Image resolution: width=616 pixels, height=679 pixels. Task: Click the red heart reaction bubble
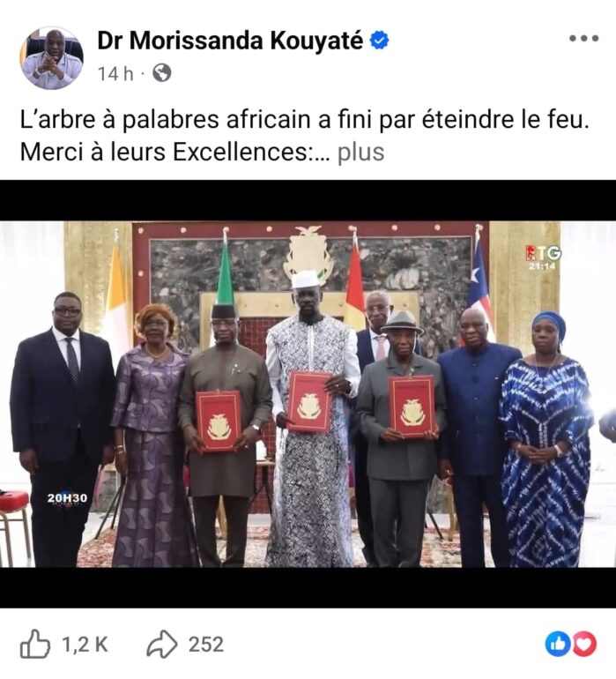coord(584,645)
